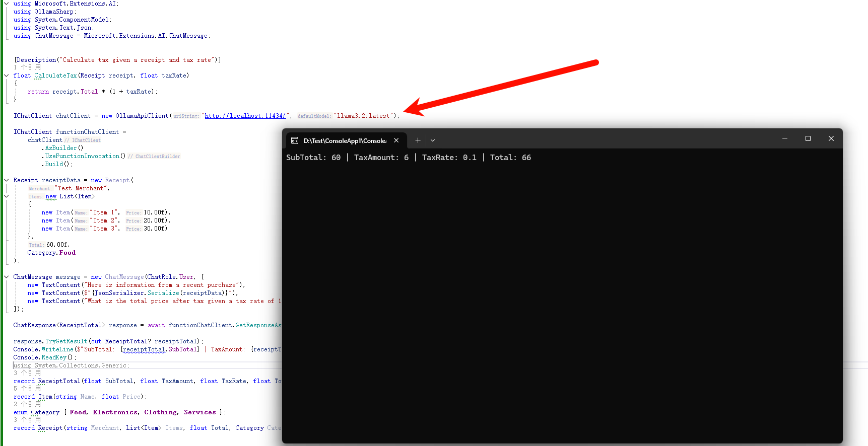Screen dimensions: 868x446
Task: Collapse the CalculateTax method body
Action: pos(7,76)
